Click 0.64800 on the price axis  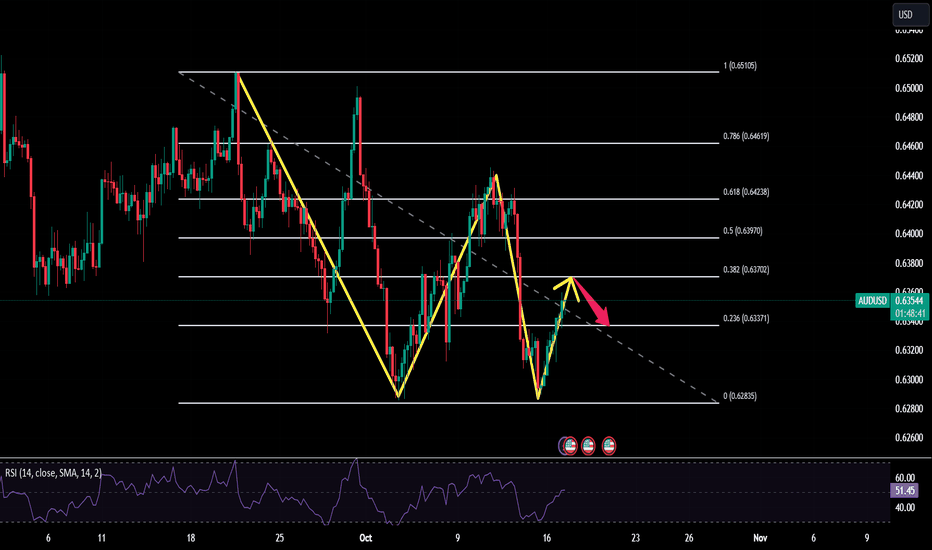(x=909, y=117)
